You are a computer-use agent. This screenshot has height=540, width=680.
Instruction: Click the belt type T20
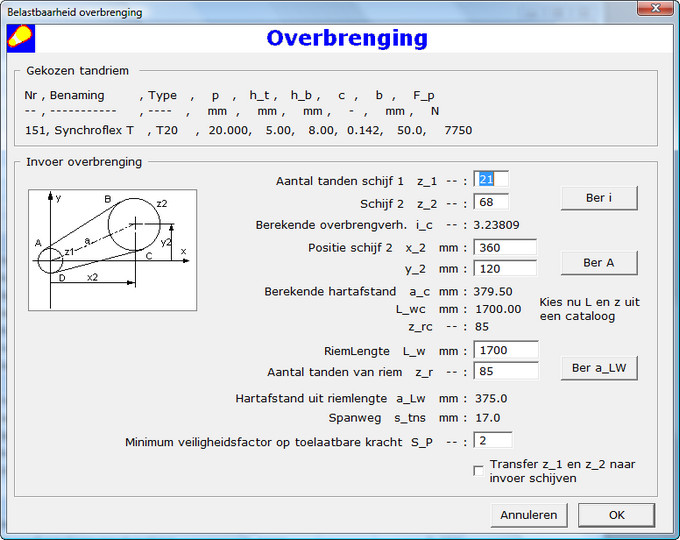[x=167, y=130]
